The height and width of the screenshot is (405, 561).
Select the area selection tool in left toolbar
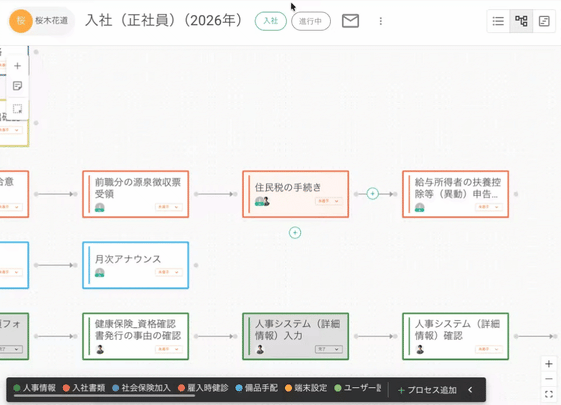tap(17, 108)
